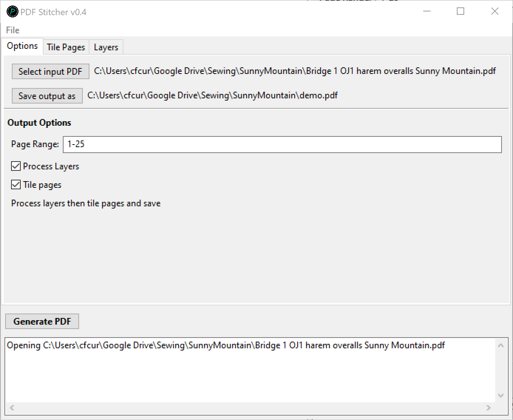Viewport: 513px width, 420px height.
Task: Go to the Layers tab
Action: click(106, 47)
